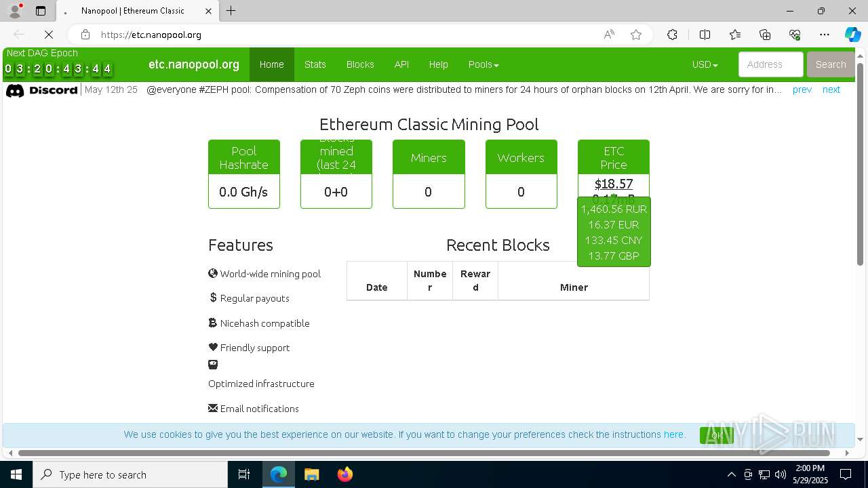Expand the USD currency dropdown
This screenshot has width=868, height=488.
tap(705, 64)
